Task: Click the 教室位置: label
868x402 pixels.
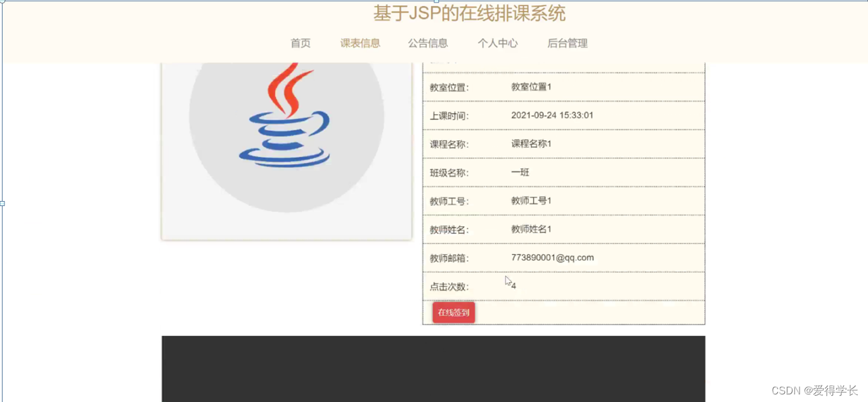Action: (x=449, y=88)
